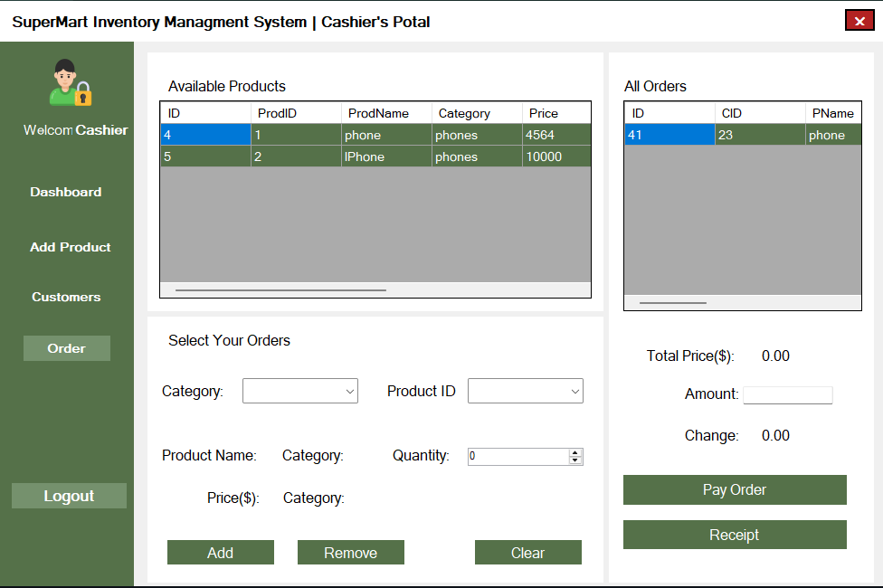883x588 pixels.
Task: Click the Category column header in products table
Action: click(x=477, y=113)
